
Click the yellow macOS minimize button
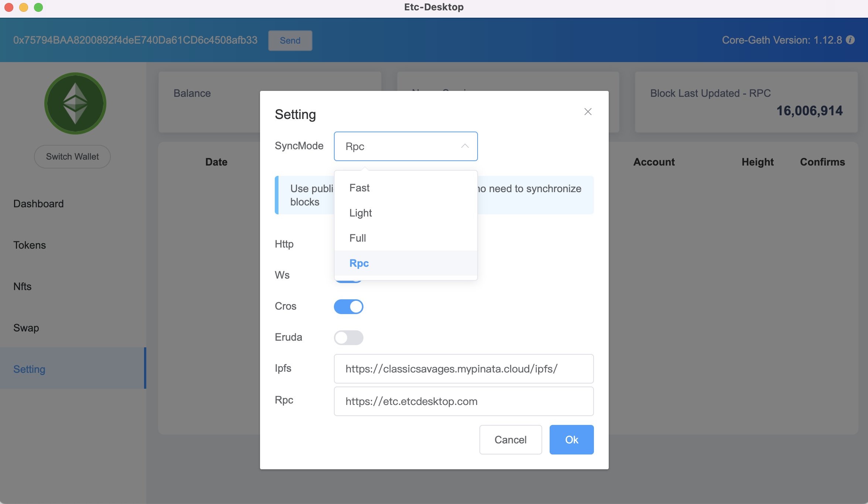24,7
